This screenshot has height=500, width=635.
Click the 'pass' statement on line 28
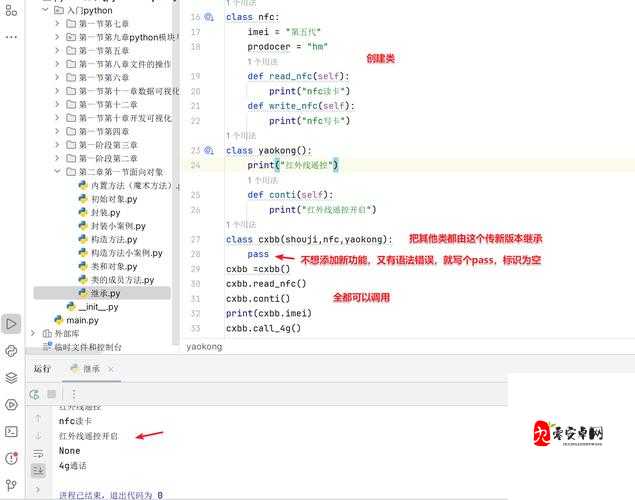pyautogui.click(x=258, y=254)
